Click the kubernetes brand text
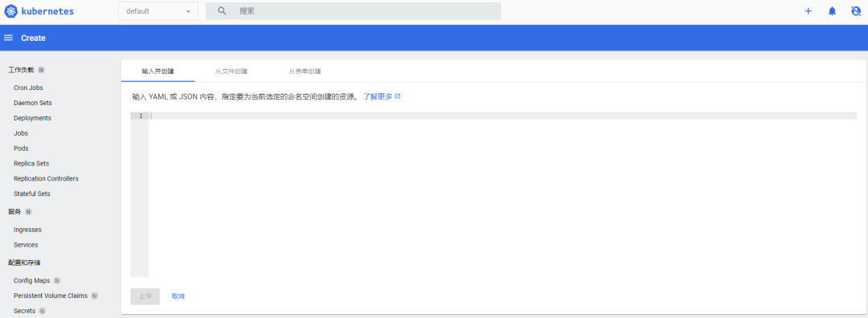This screenshot has height=318, width=868. click(47, 11)
